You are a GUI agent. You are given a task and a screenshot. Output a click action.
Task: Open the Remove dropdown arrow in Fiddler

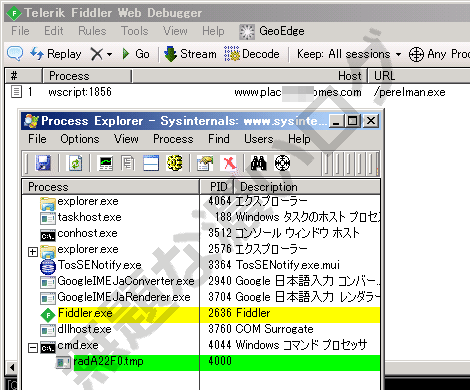tap(109, 54)
